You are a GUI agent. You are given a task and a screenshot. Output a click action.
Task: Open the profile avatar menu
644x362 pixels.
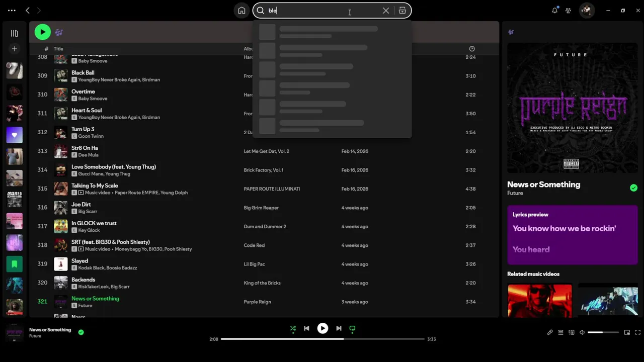pos(587,10)
